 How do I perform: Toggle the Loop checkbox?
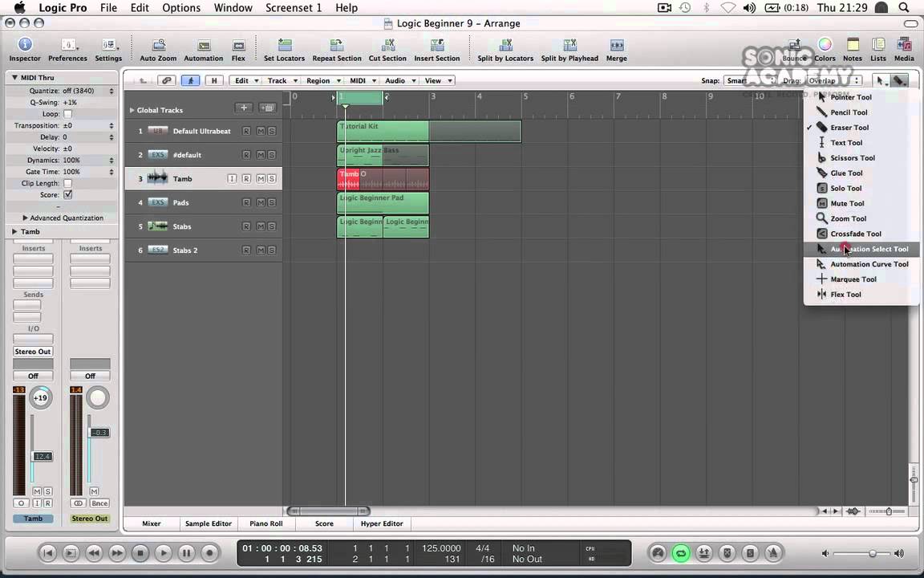67,114
